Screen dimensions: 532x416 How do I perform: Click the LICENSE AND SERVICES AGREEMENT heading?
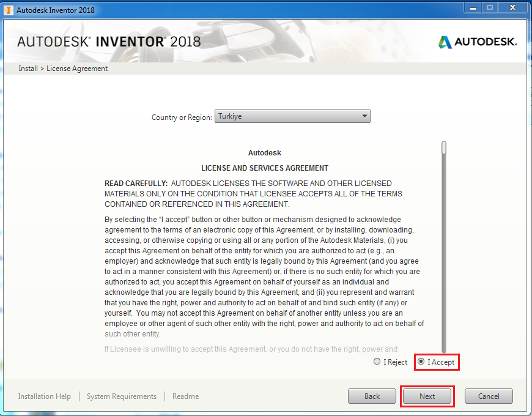[265, 168]
